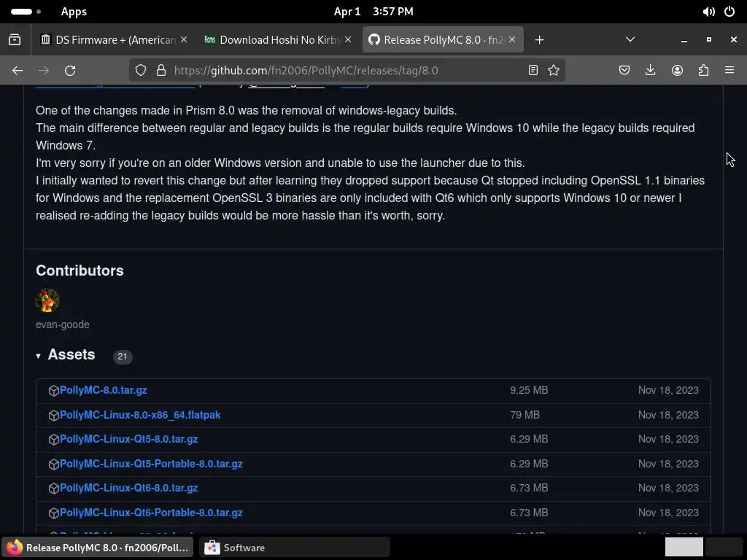
Task: Open Firefox View tabs overview icon
Action: (15, 40)
